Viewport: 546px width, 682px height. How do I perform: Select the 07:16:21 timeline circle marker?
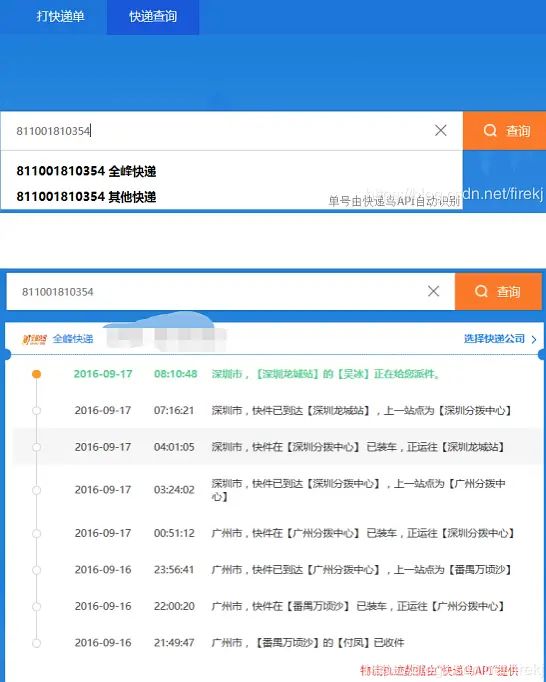click(x=37, y=411)
